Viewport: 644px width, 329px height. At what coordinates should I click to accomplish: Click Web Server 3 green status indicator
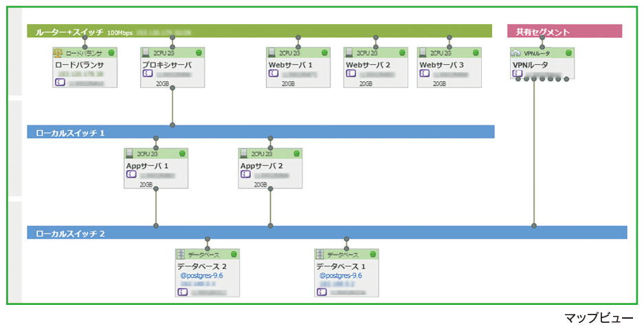point(476,52)
